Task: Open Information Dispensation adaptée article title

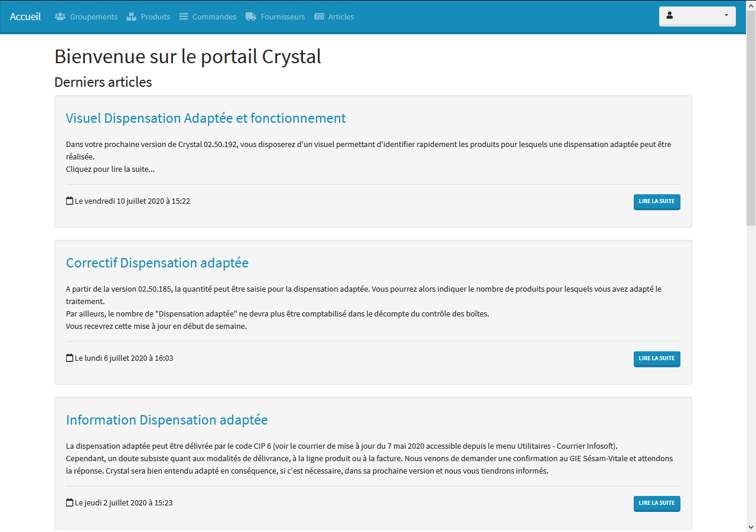Action: tap(167, 420)
